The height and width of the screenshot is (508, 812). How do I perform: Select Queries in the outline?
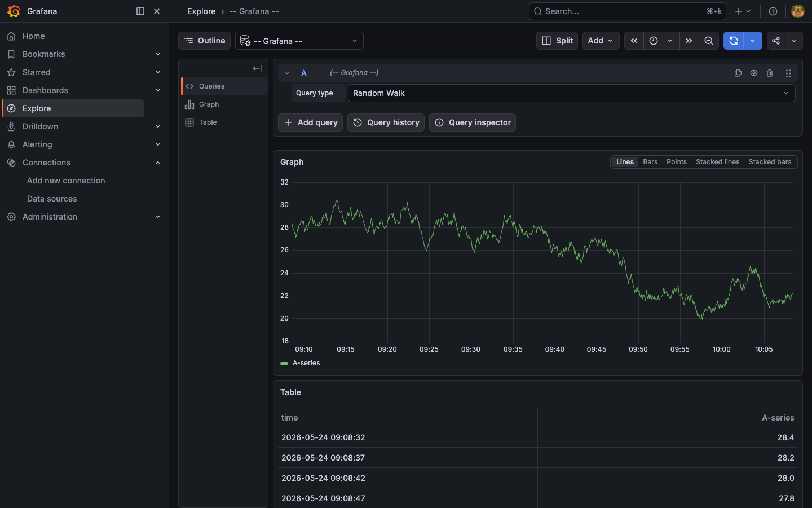(224, 86)
